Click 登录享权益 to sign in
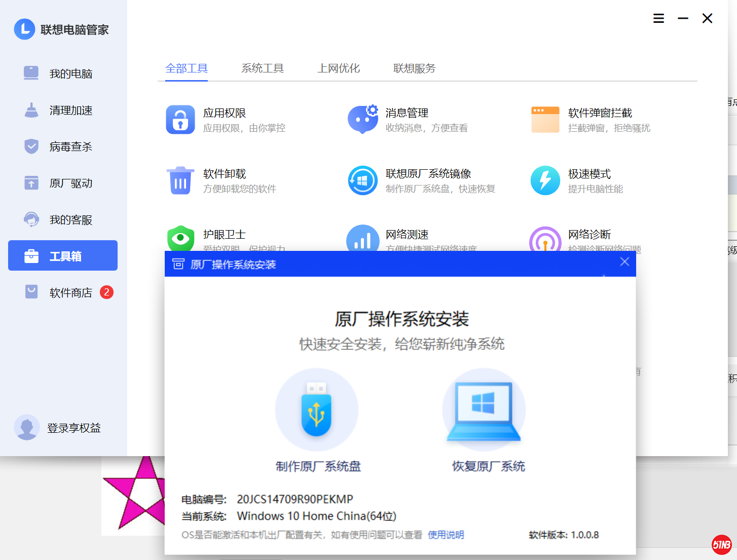Viewport: 737px width, 560px height. click(x=73, y=428)
